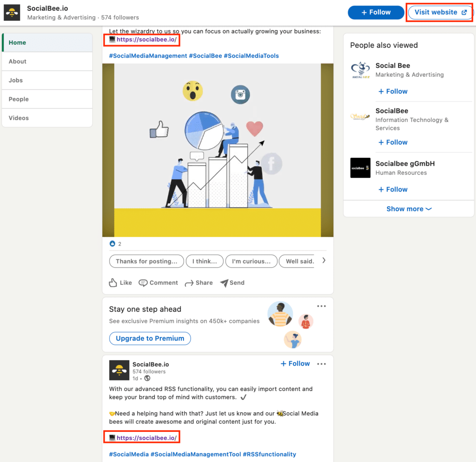The image size is (476, 462).
Task: Follow SocialBee.io from the header
Action: [376, 13]
